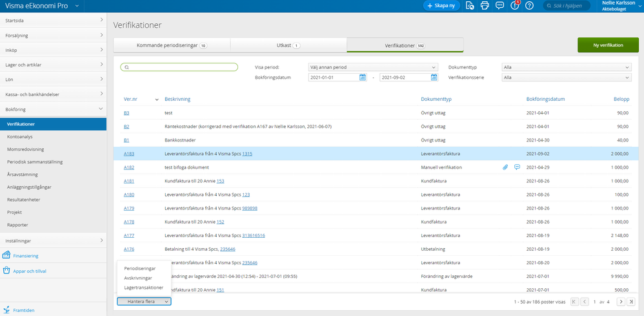
Task: Open comment bubble on verification A182
Action: pos(517,167)
